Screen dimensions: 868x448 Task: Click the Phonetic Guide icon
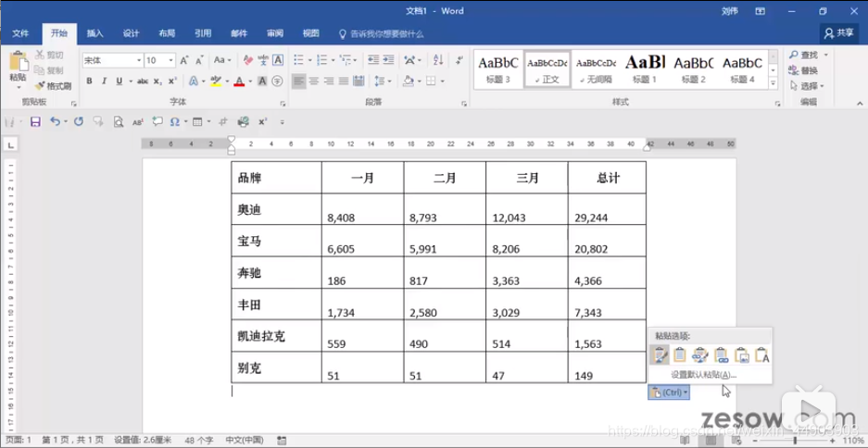click(263, 60)
